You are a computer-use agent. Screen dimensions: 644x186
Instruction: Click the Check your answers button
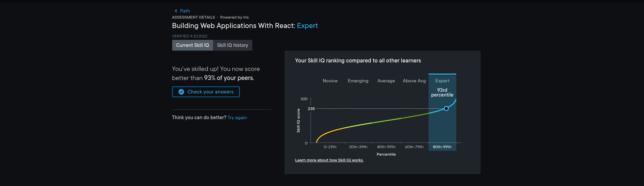206,92
